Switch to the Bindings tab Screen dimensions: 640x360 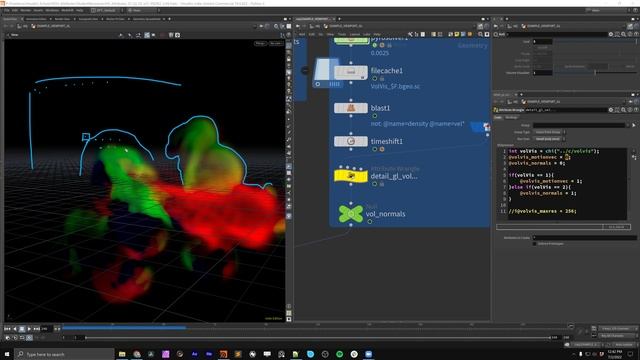point(511,118)
